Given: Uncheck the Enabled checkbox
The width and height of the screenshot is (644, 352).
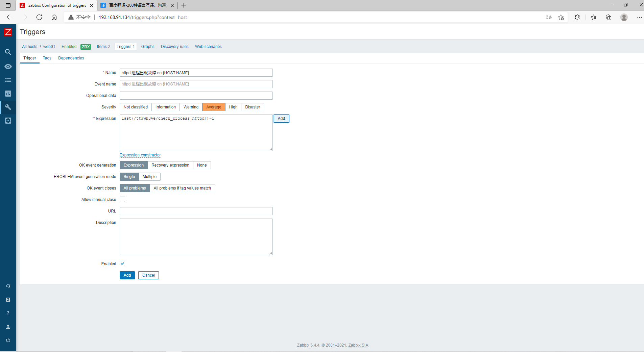Looking at the screenshot, I should [122, 264].
